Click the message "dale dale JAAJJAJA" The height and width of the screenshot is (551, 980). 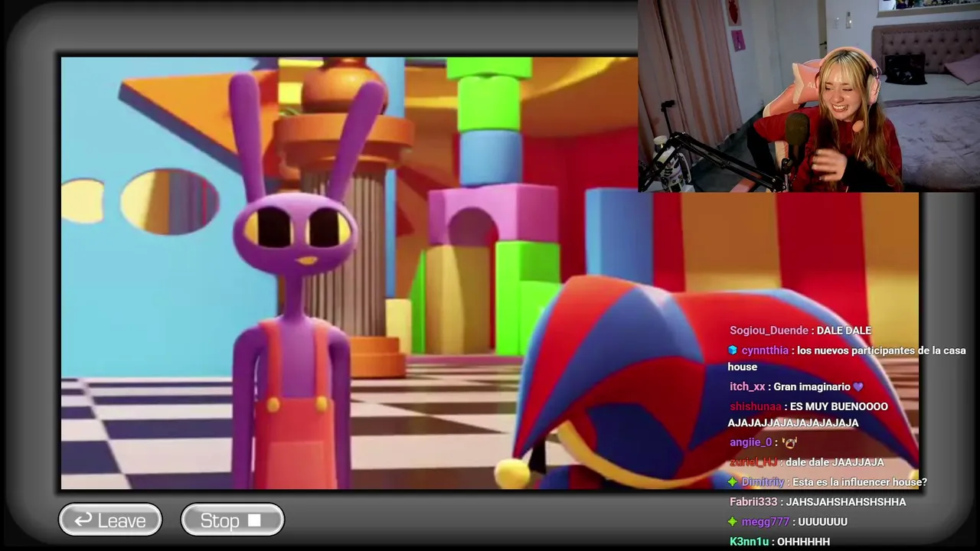pyautogui.click(x=835, y=462)
